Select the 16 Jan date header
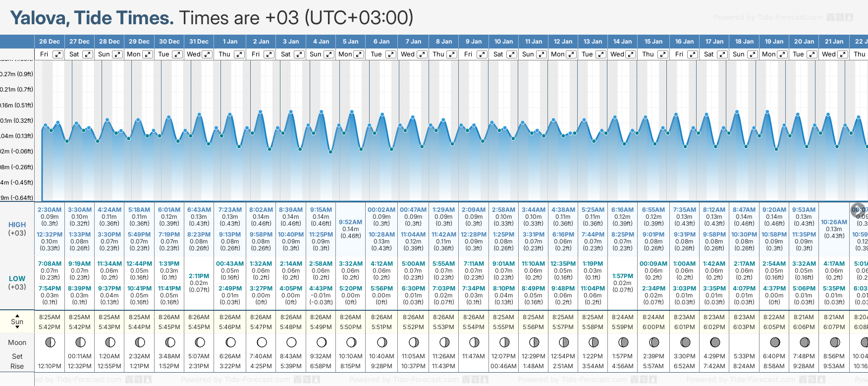This screenshot has height=386, width=868. pyautogui.click(x=684, y=42)
